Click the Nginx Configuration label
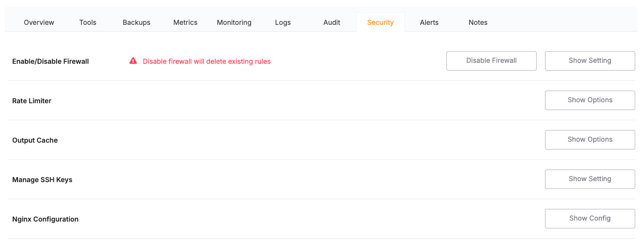The height and width of the screenshot is (243, 644). (x=45, y=219)
